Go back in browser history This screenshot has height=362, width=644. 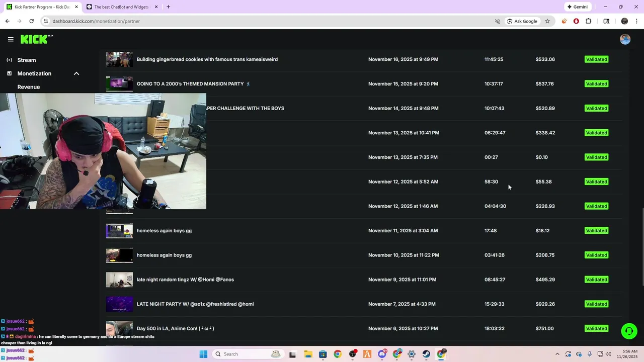(x=7, y=21)
